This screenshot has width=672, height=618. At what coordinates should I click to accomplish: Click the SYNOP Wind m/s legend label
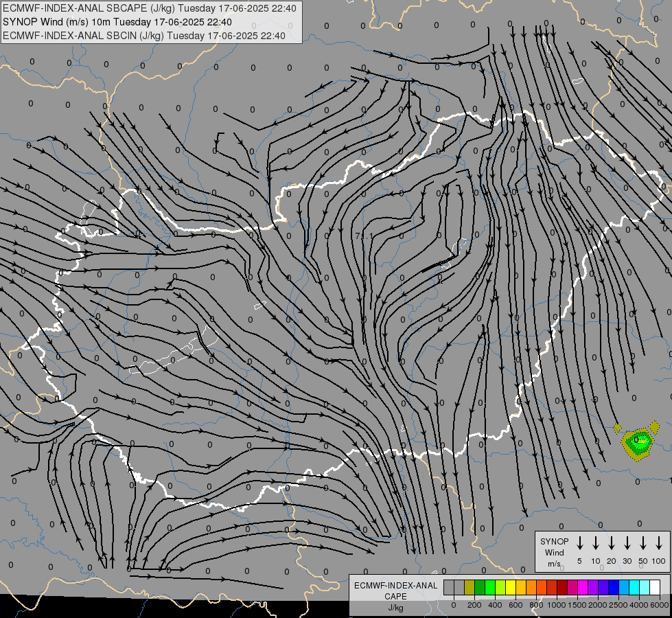554,552
